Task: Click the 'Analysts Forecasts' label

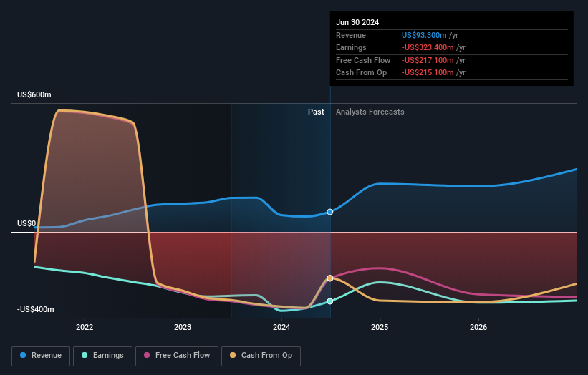Action: coord(370,112)
